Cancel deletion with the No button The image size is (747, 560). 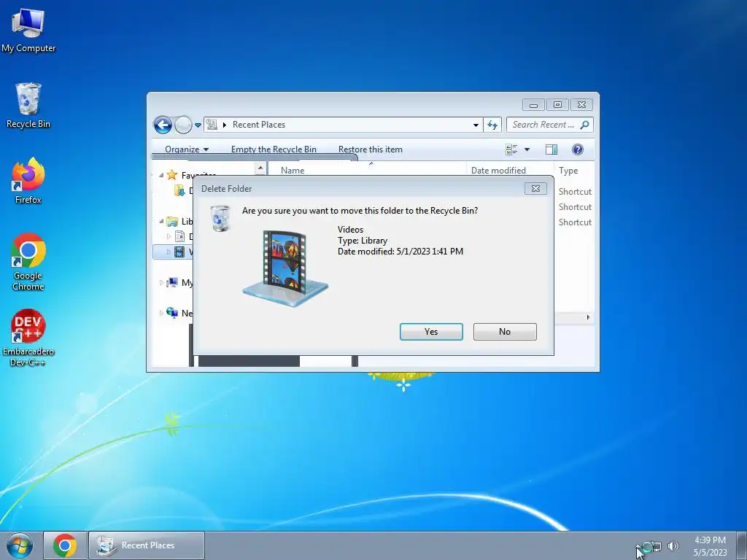(505, 332)
